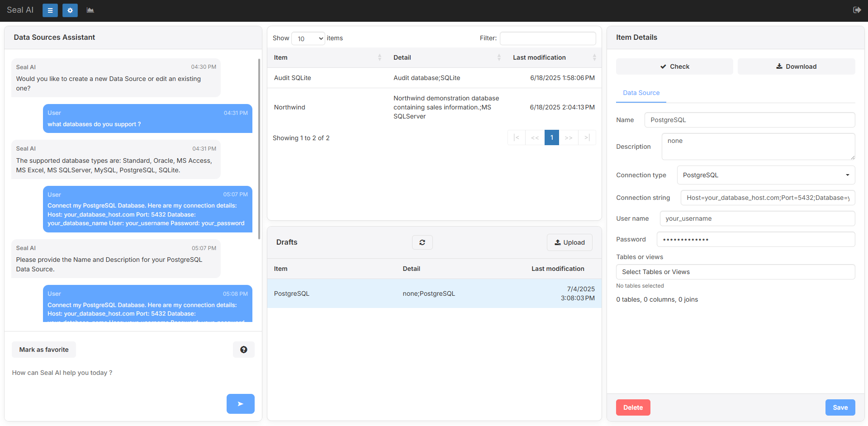
Task: Click the list menu icon in top bar
Action: coord(50,10)
